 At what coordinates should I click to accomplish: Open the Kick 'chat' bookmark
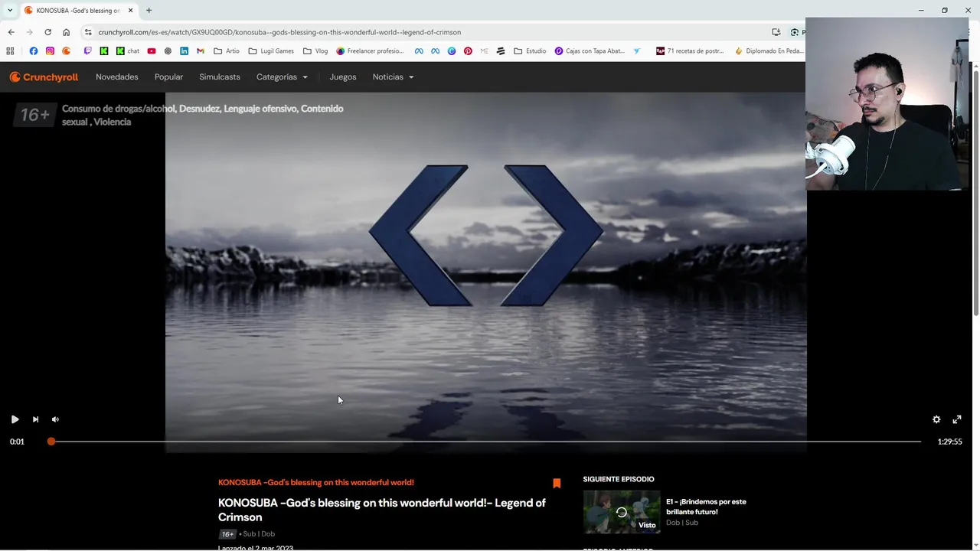pos(128,51)
